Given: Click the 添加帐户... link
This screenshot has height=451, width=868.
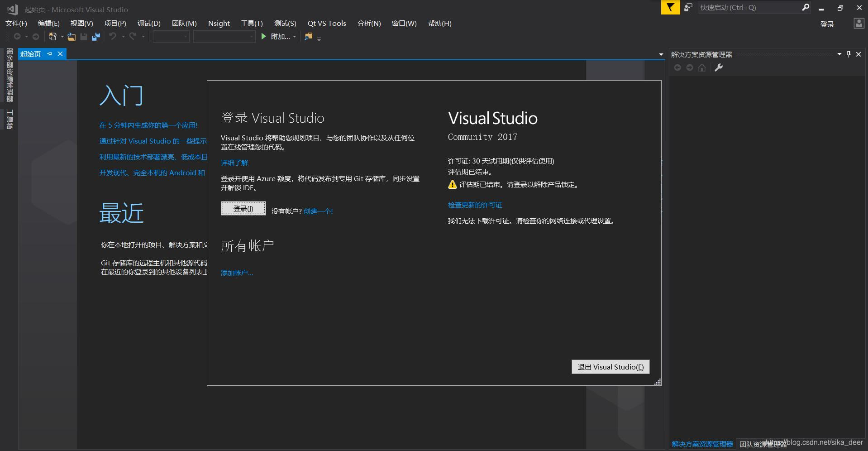Looking at the screenshot, I should point(237,273).
